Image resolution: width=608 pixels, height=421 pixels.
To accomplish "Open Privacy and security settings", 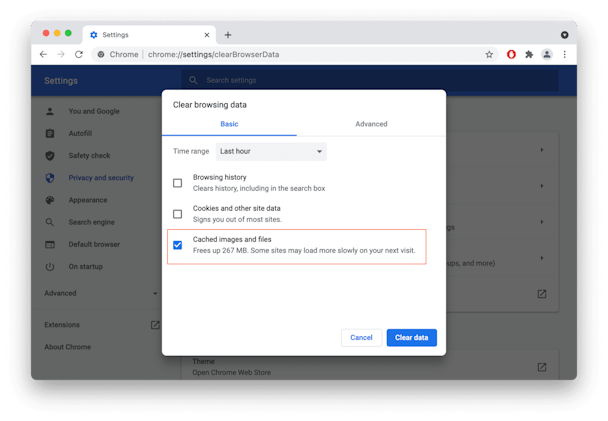I will [101, 178].
